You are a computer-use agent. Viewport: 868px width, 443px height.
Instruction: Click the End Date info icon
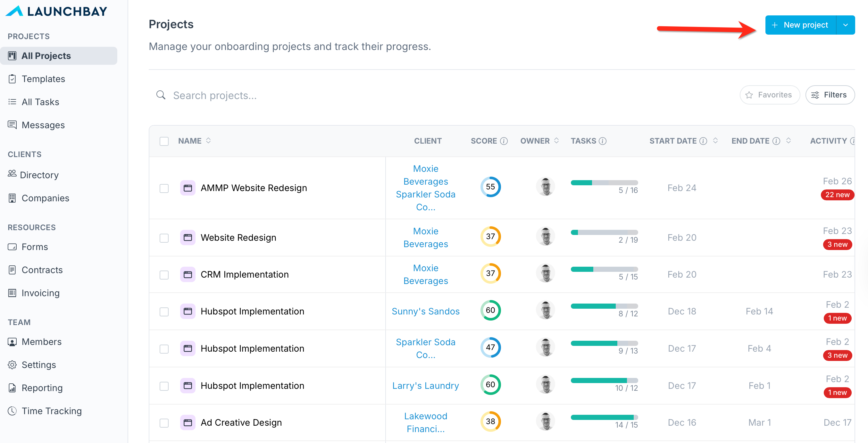776,141
